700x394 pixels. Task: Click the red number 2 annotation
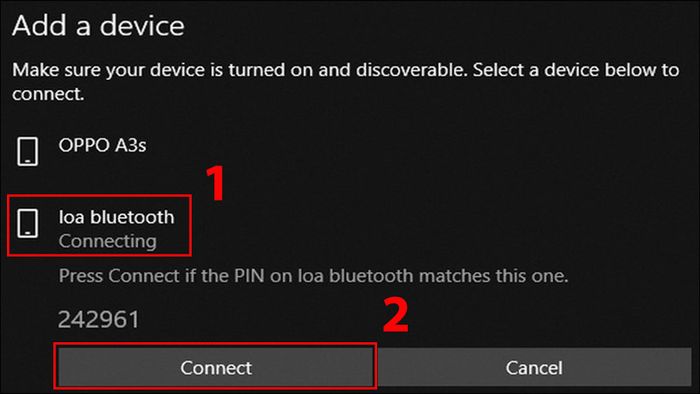click(396, 315)
